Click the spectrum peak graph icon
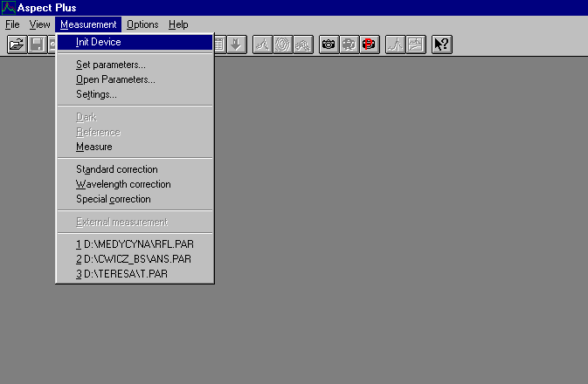This screenshot has width=588, height=384. coord(395,45)
